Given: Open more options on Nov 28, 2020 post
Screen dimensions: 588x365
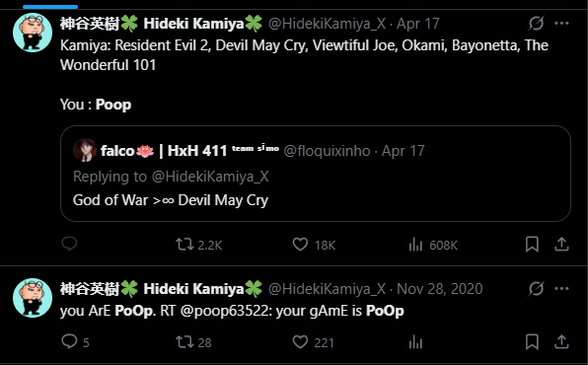Looking at the screenshot, I should tap(561, 288).
